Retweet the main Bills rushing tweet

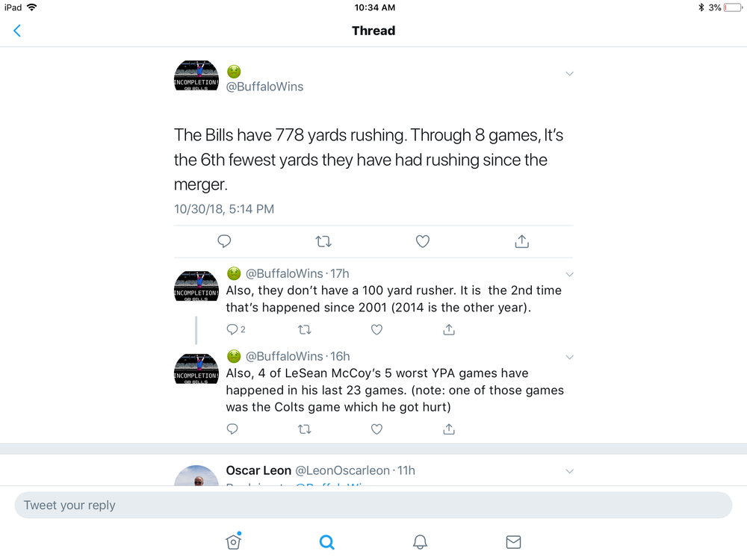point(323,241)
